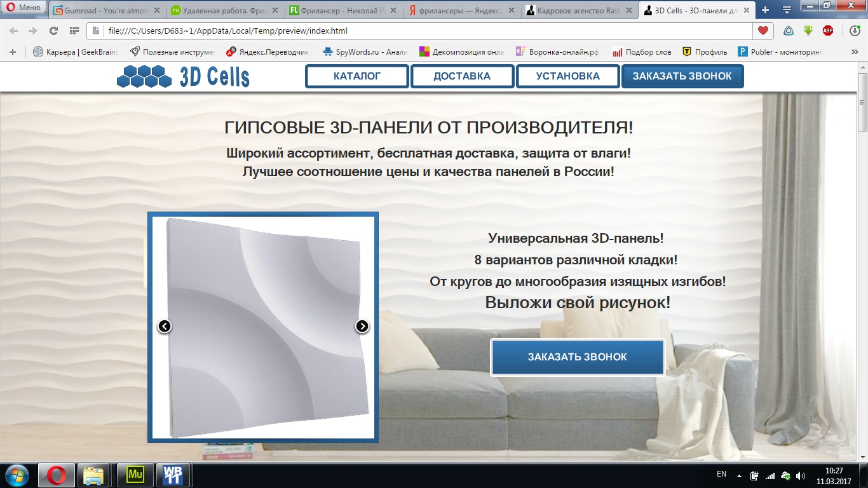868x488 pixels.
Task: Open the Speed Dial grid icon
Action: 74,30
